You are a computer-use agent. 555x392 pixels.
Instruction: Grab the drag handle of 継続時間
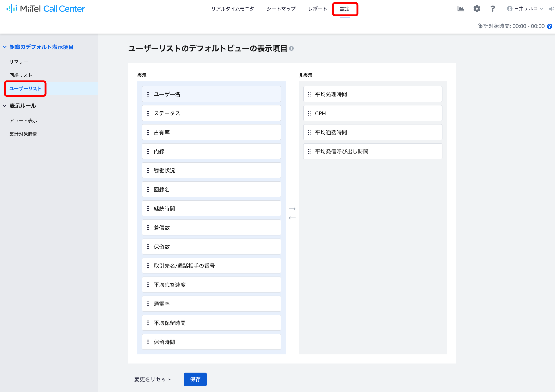148,209
